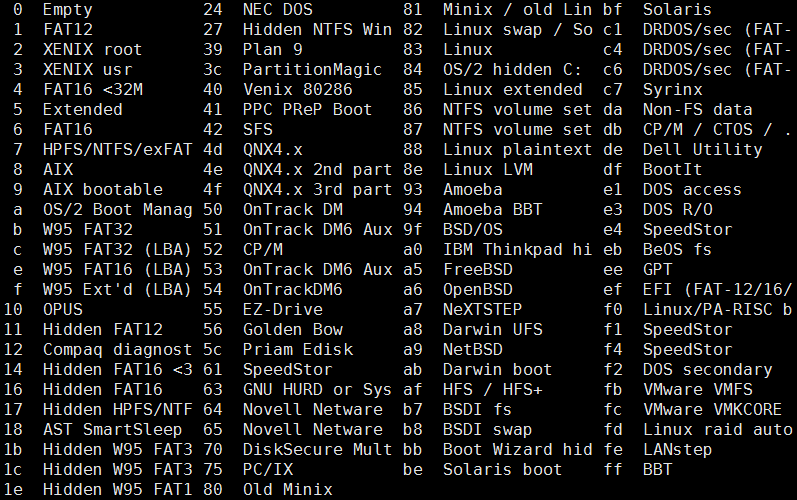Click the 'FreeBSD' text
The height and width of the screenshot is (500, 797).
point(477,270)
